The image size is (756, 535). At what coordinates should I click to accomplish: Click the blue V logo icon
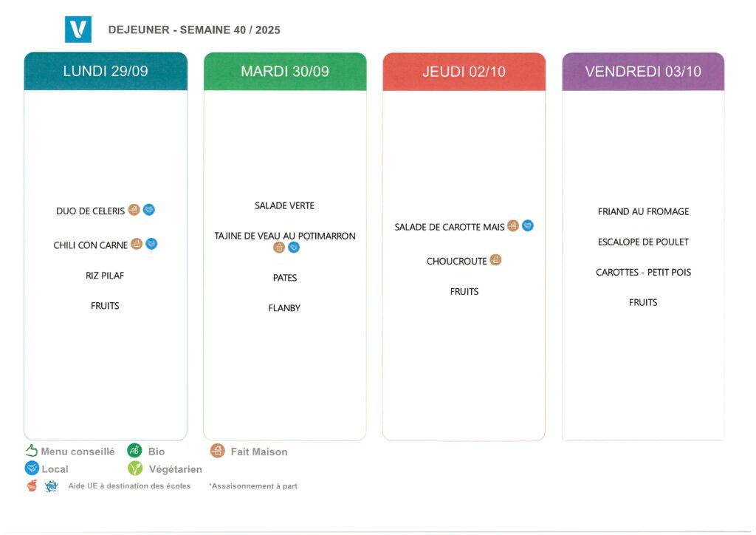78,30
